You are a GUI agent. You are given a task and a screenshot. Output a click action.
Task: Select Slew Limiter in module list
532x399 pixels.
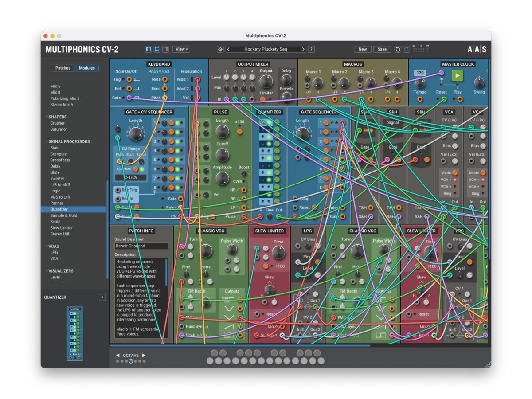click(x=61, y=228)
